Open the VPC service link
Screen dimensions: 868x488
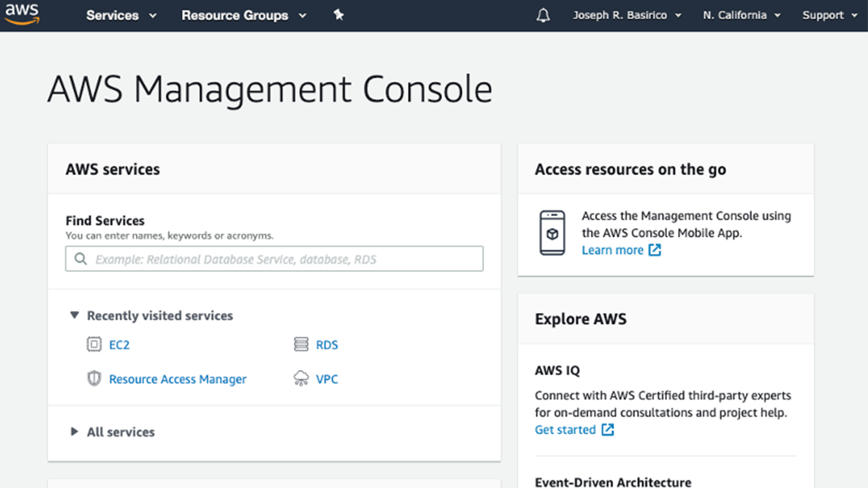coord(327,379)
